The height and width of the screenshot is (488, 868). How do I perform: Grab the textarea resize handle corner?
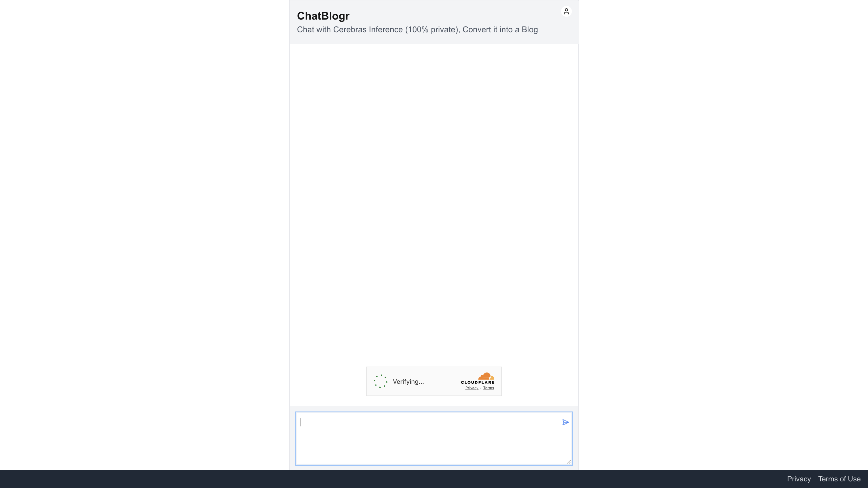point(569,462)
